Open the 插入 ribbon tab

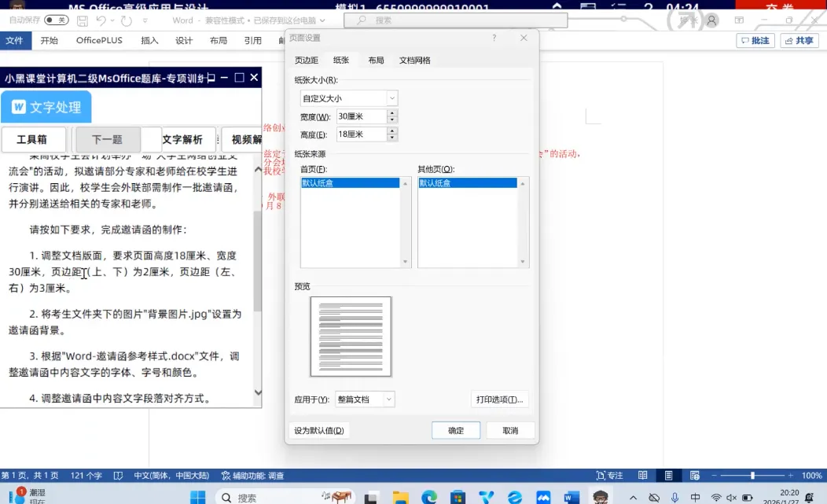point(149,41)
